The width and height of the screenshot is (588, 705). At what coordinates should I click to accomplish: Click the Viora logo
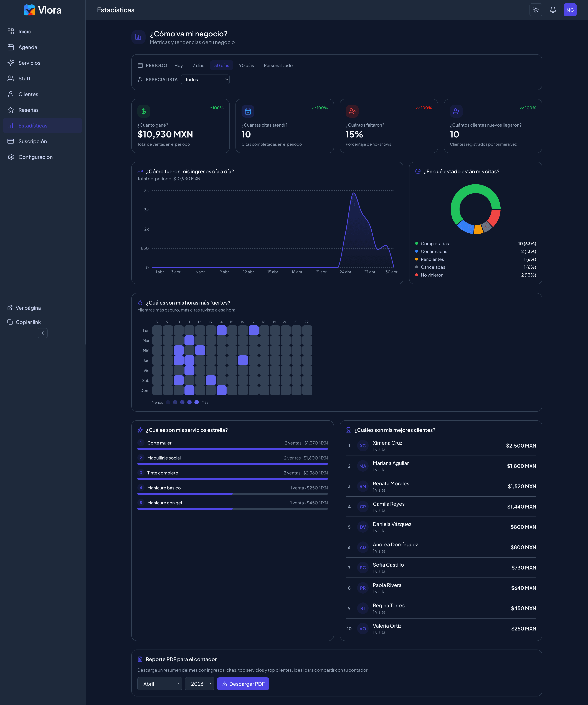click(x=43, y=10)
